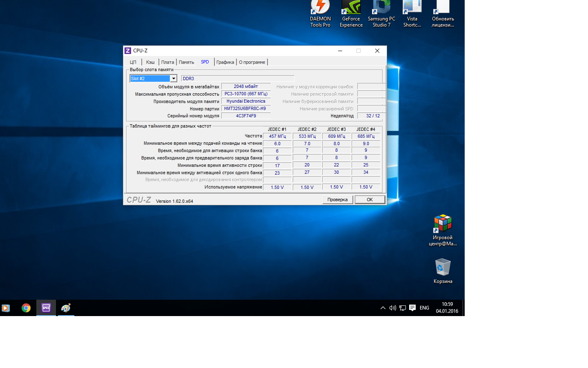Viewport: 588px width, 368px height.
Task: Open the Action Center notifications icon
Action: point(412,308)
